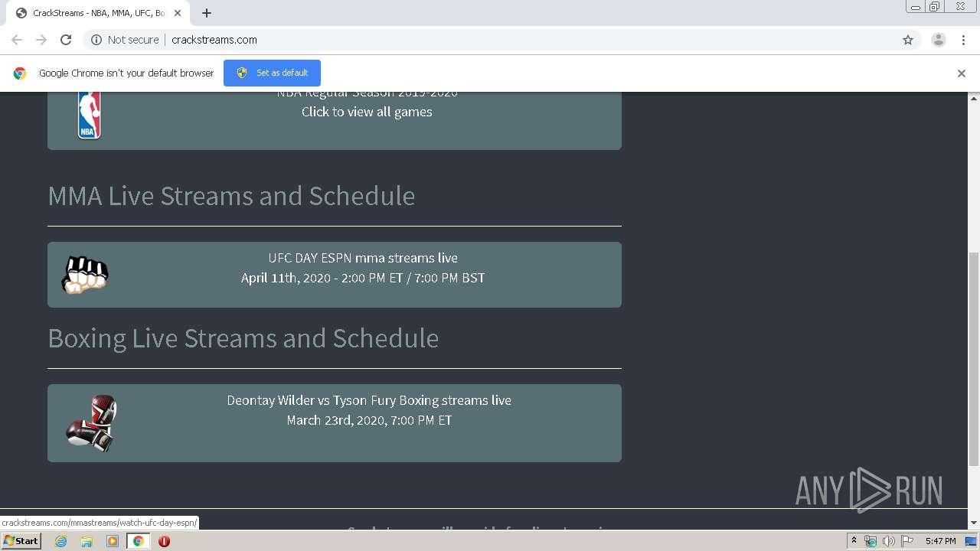Open a new tab with the plus button
The width and height of the screenshot is (980, 551).
(207, 13)
